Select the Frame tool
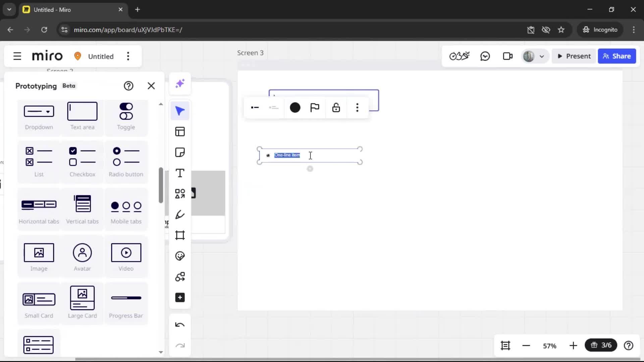 [180, 235]
